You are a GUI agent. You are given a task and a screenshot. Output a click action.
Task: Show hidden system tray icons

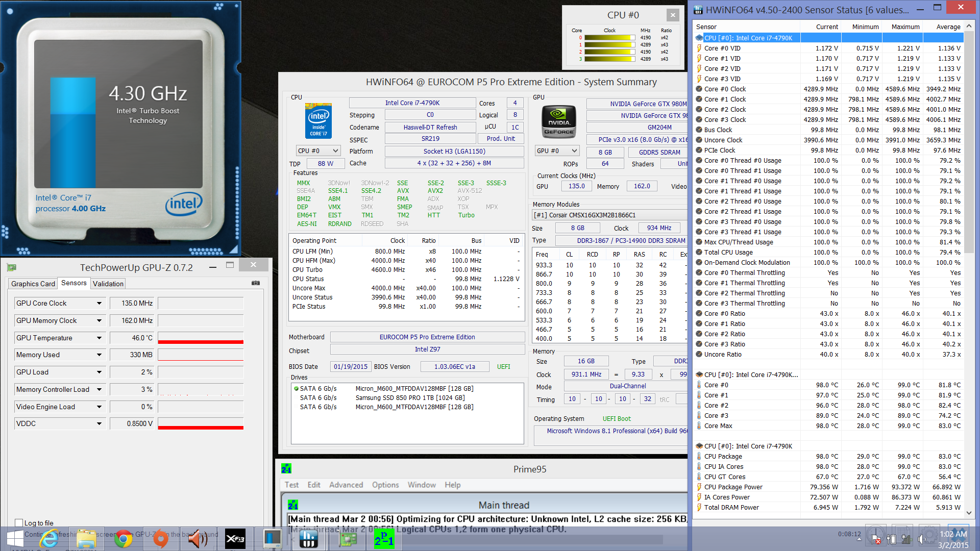click(859, 539)
